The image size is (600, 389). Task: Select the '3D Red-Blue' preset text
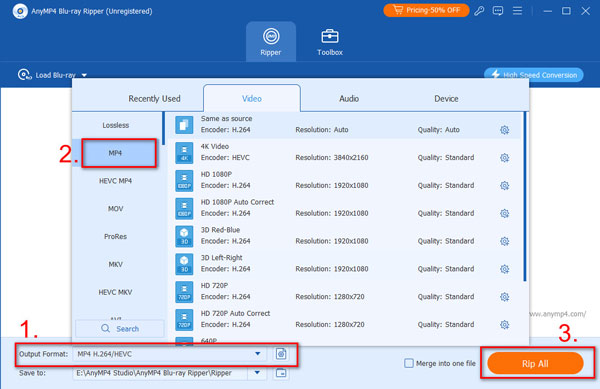tap(220, 230)
